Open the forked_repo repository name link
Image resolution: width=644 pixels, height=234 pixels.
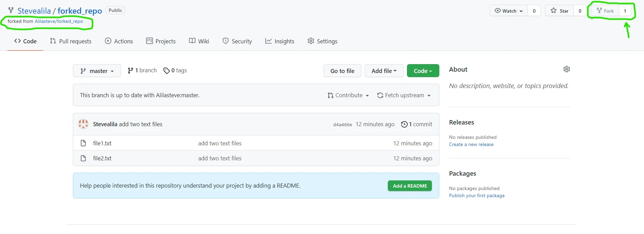80,11
